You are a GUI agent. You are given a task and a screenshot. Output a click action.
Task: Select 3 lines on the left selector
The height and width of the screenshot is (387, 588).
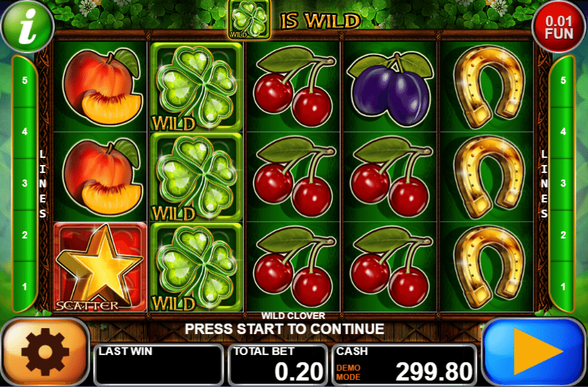(25, 183)
